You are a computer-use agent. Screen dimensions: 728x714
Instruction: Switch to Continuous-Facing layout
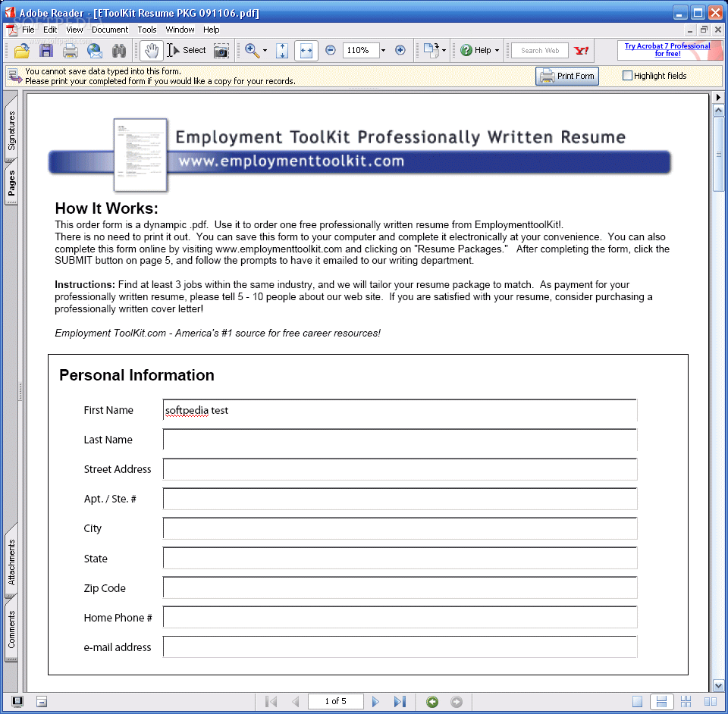point(686,702)
